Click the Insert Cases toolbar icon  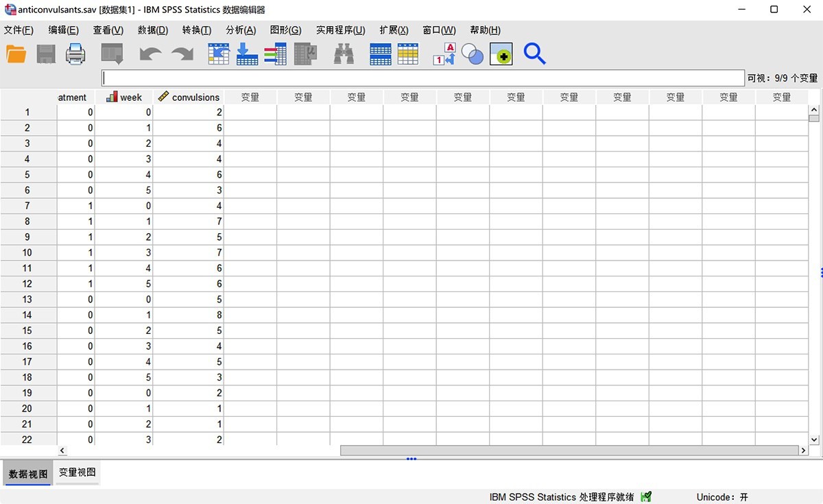[x=380, y=53]
